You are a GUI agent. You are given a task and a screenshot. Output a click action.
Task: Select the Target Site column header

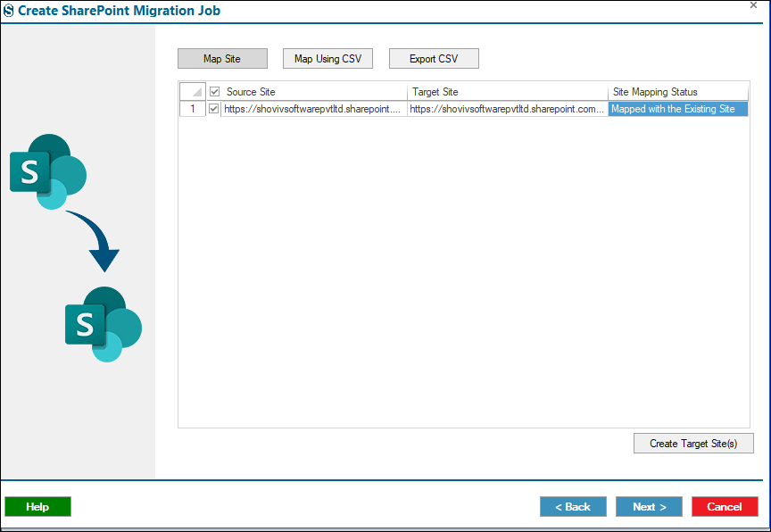508,91
